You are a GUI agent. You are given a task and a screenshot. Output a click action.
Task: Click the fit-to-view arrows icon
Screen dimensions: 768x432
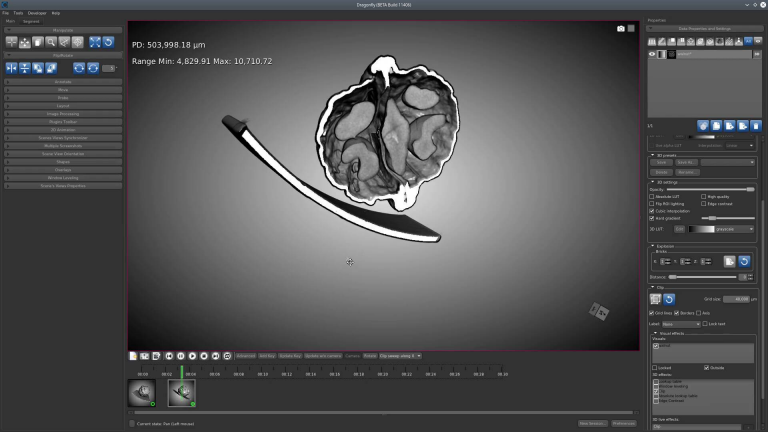click(x=94, y=42)
